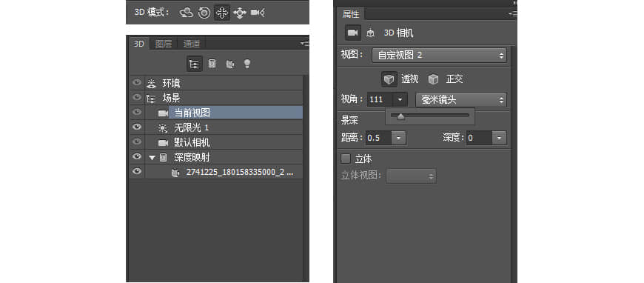Filter 3D panel by meshes
This screenshot has height=283, width=644.
pyautogui.click(x=212, y=64)
